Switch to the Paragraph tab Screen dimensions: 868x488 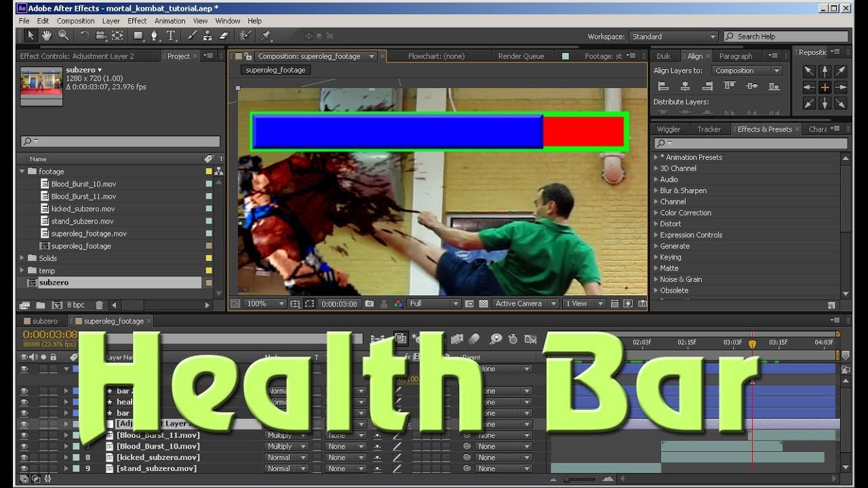click(x=736, y=56)
